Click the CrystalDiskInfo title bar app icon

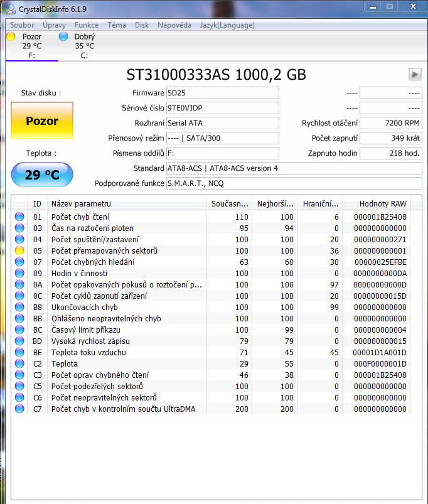click(11, 9)
